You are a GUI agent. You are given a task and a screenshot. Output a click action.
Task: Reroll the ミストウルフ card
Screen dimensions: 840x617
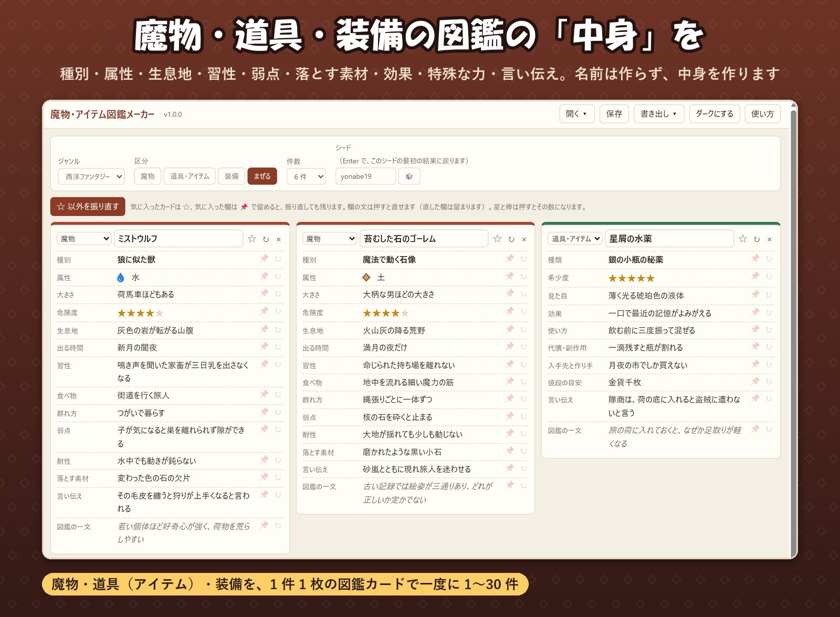click(266, 239)
